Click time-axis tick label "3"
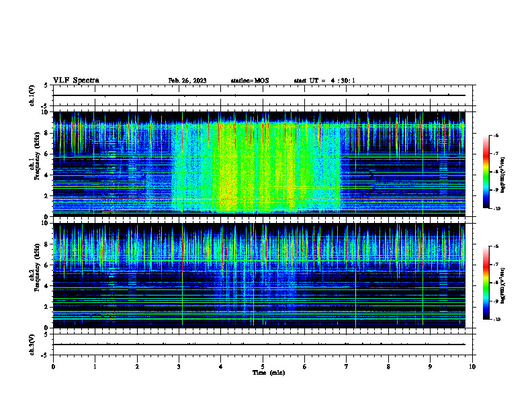Screen dimensions: 532x411 click(179, 367)
